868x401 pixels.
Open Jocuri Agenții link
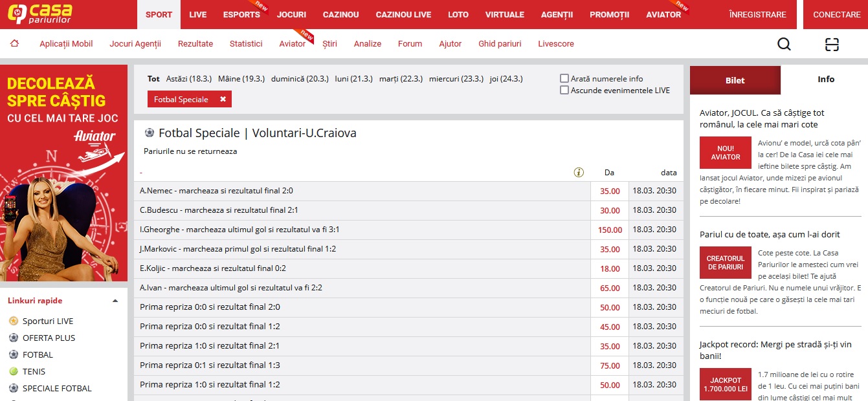(x=135, y=44)
